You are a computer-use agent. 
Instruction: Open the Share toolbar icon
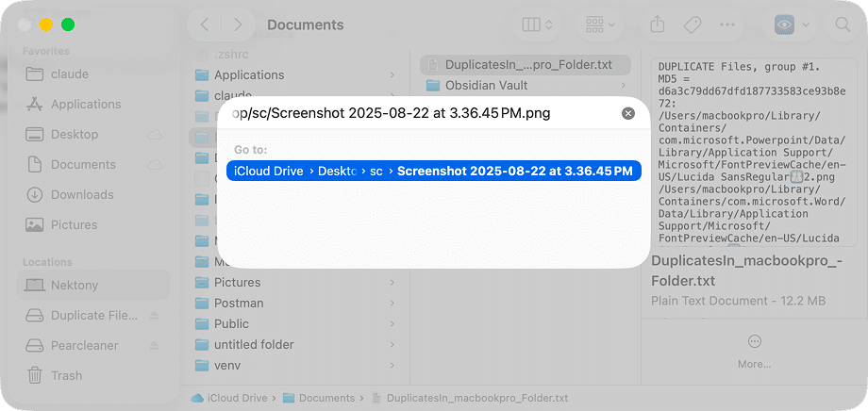(657, 25)
